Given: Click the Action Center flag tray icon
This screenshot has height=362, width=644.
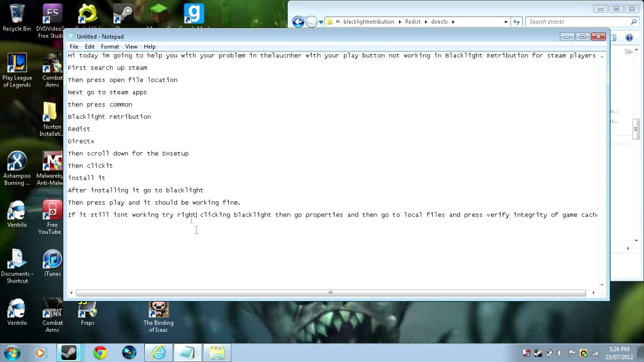Looking at the screenshot, I should [x=572, y=353].
